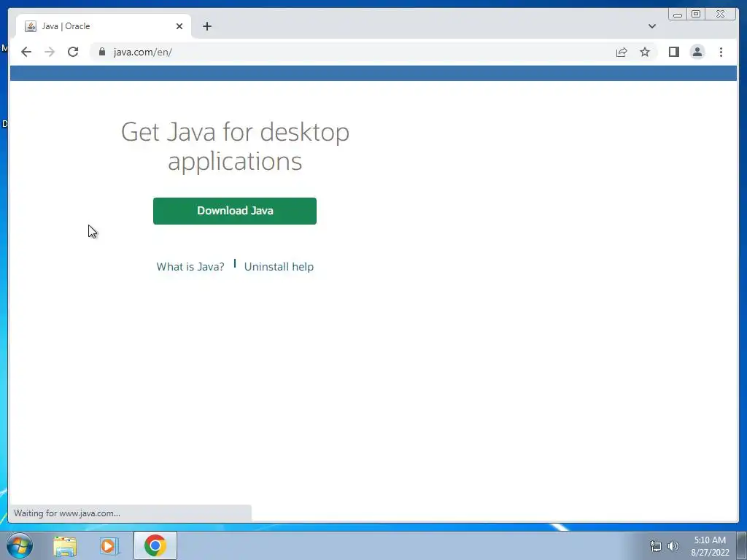
Task: Open the side panel icon
Action: tap(673, 52)
